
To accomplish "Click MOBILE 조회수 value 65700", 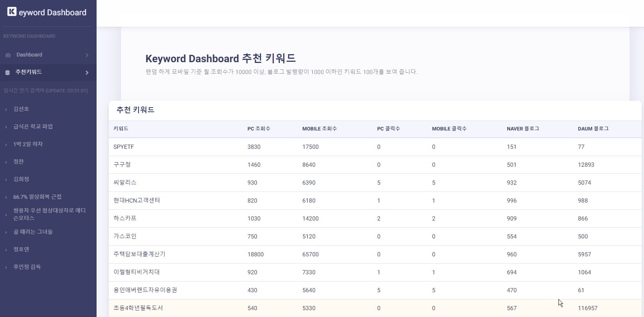I will pos(310,254).
